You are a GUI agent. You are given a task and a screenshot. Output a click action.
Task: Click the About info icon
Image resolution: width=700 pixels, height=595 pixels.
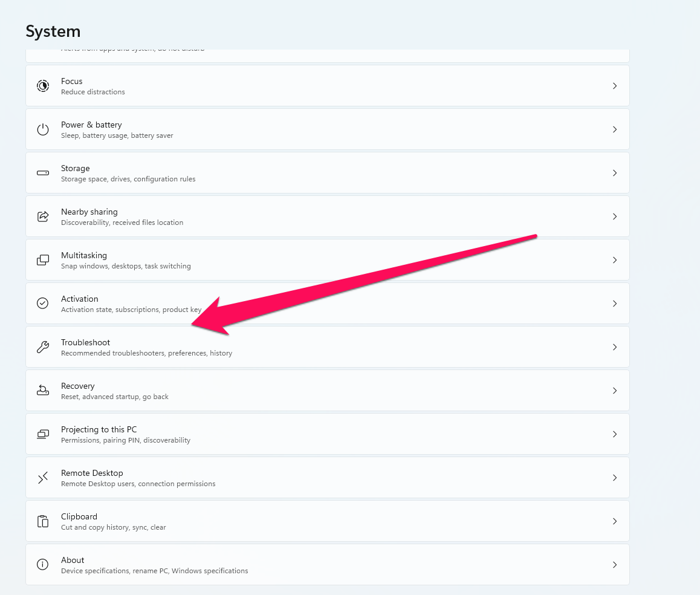[x=43, y=565]
